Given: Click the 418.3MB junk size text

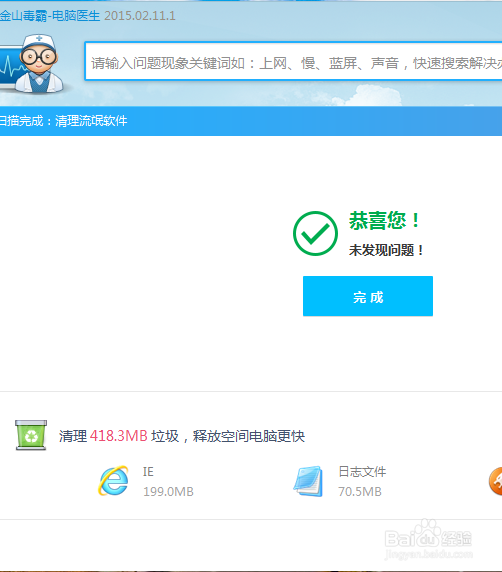Looking at the screenshot, I should (x=119, y=436).
